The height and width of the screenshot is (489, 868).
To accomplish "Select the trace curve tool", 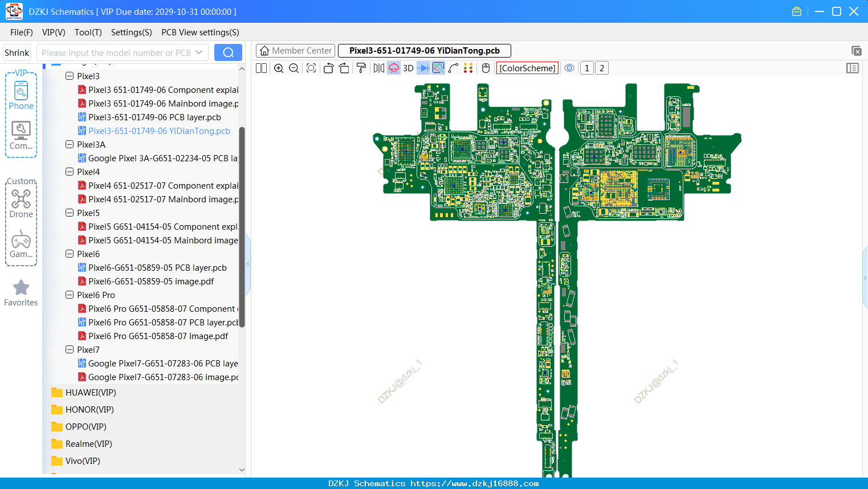I will tap(453, 68).
